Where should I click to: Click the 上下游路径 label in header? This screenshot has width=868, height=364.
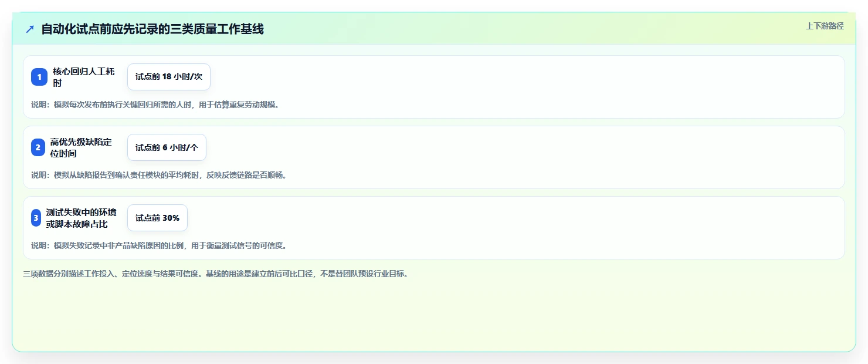coord(825,26)
